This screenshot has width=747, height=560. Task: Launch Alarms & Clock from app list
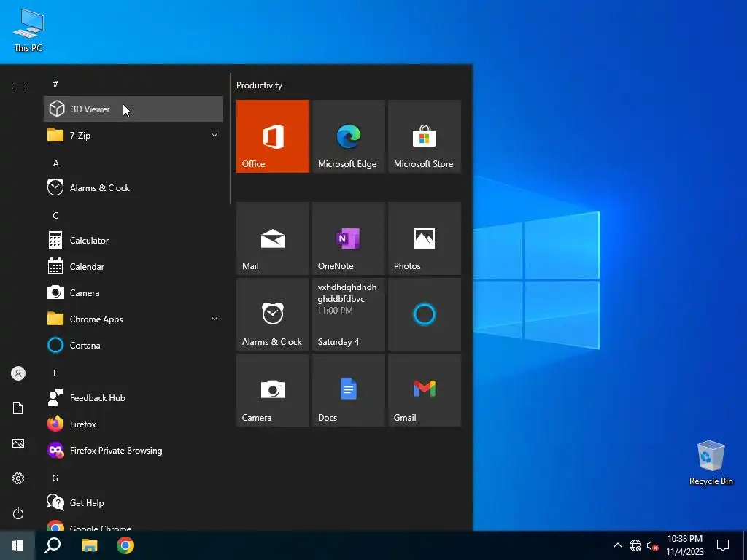pos(133,187)
